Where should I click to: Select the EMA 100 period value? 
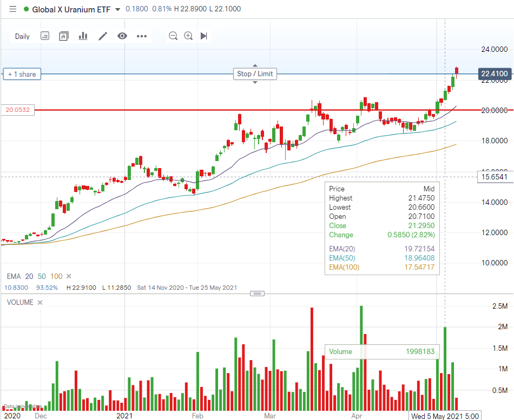56,276
